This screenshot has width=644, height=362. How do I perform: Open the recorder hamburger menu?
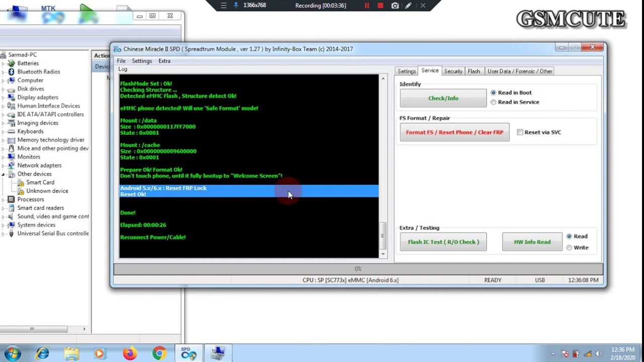(x=223, y=6)
